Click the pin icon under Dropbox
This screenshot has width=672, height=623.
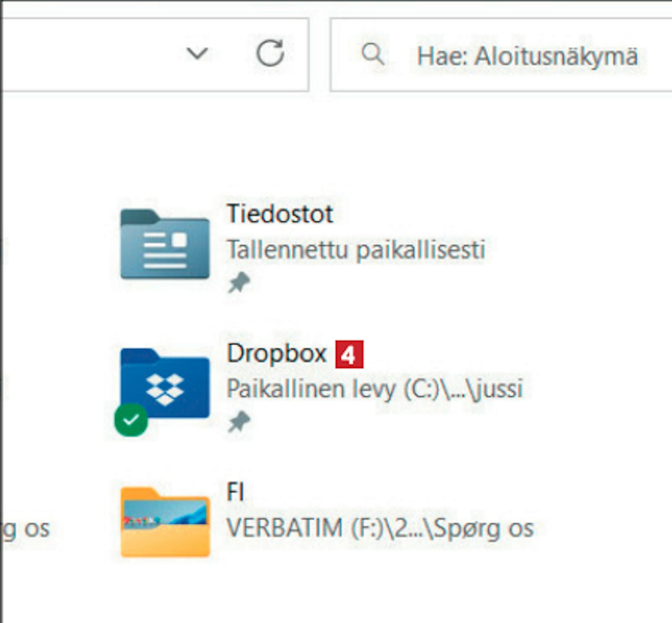click(239, 422)
